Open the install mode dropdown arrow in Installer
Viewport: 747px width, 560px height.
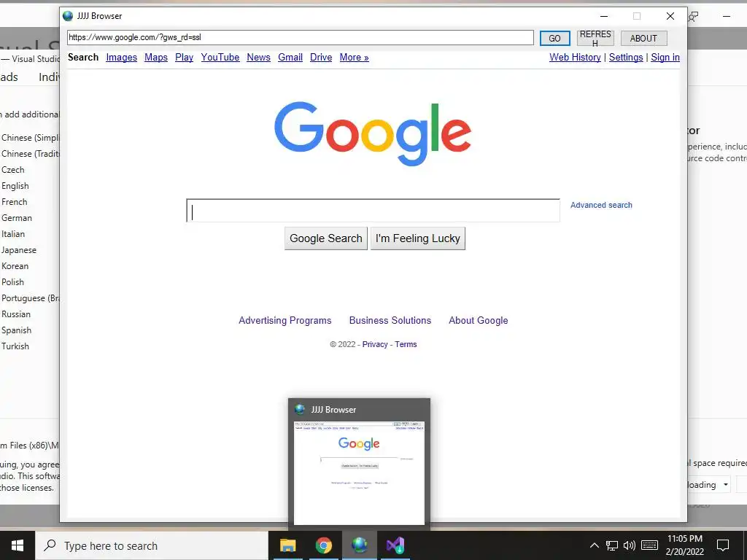(x=726, y=485)
